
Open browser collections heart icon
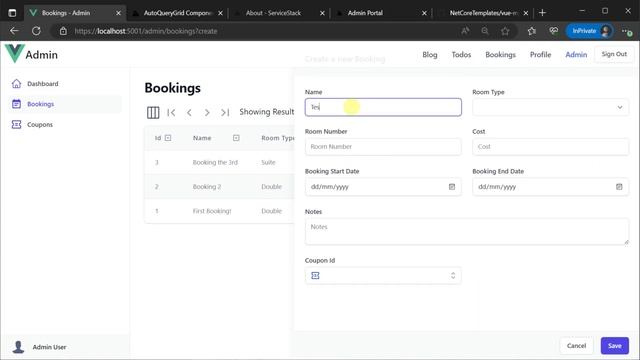click(x=553, y=31)
